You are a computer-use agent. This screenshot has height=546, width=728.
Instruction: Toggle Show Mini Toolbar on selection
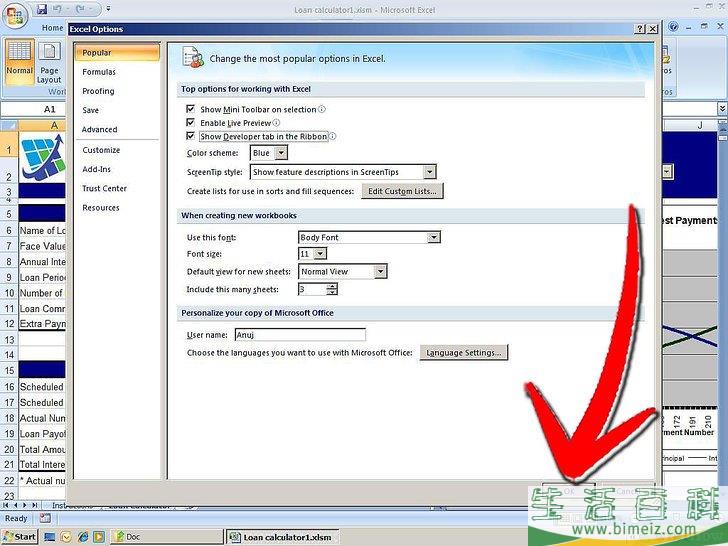tap(190, 109)
